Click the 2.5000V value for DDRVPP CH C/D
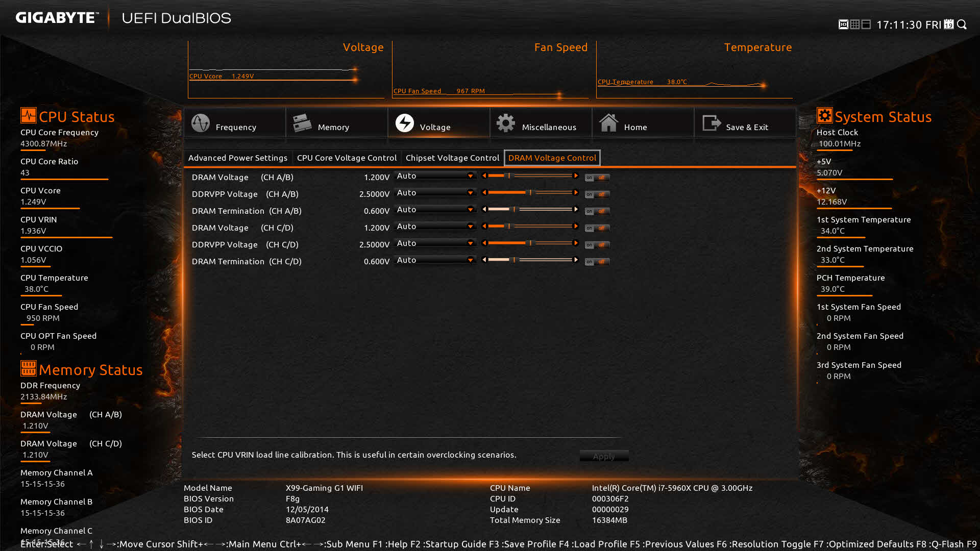Image resolution: width=980 pixels, height=551 pixels. pos(374,245)
